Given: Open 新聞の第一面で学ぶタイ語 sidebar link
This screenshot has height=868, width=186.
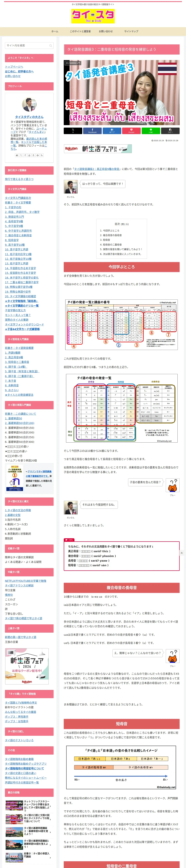Looking at the screenshot, I should tap(21, 637).
